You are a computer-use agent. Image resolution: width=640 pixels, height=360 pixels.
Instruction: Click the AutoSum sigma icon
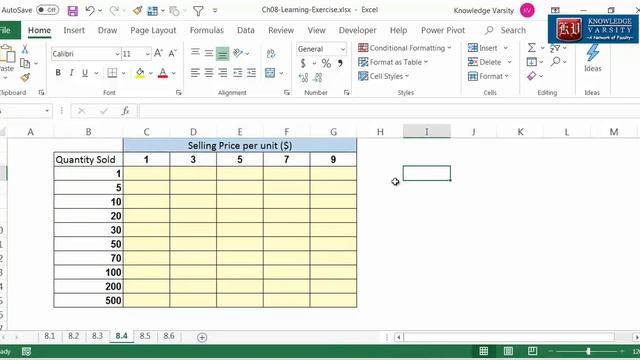click(531, 48)
